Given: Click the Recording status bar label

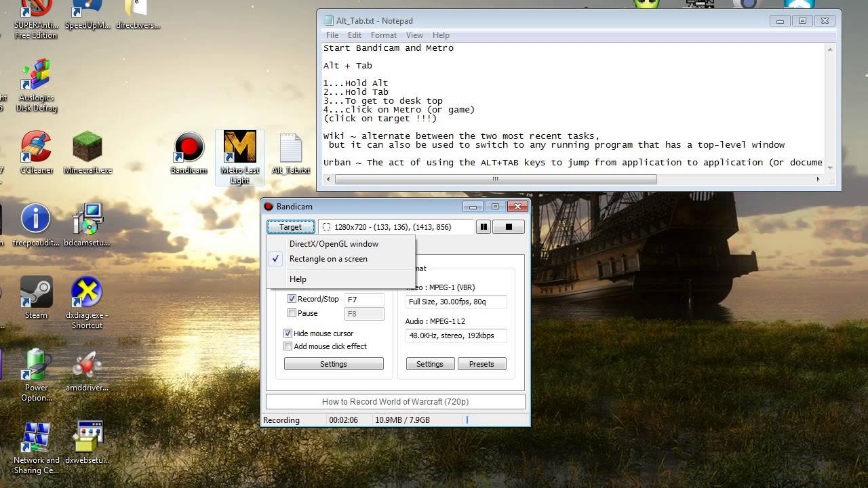Looking at the screenshot, I should point(281,420).
